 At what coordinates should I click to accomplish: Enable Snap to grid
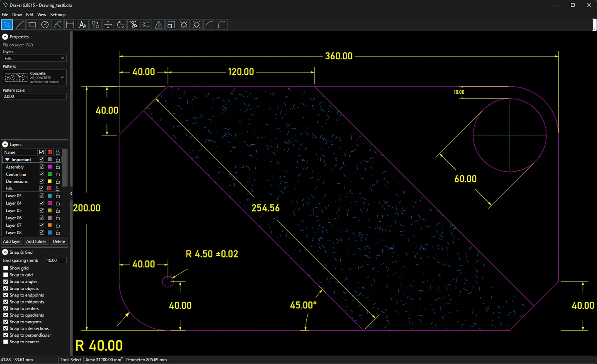[x=6, y=275]
